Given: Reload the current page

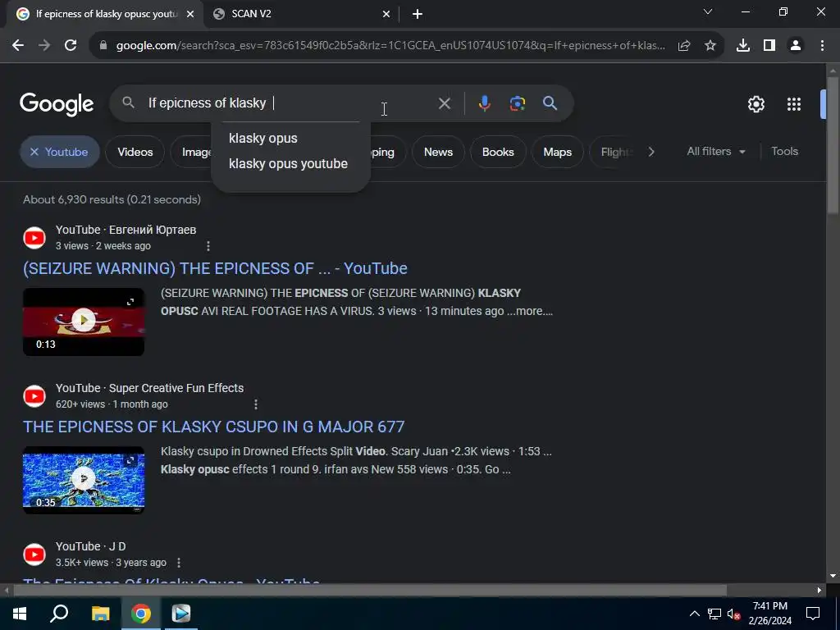Looking at the screenshot, I should [x=71, y=46].
